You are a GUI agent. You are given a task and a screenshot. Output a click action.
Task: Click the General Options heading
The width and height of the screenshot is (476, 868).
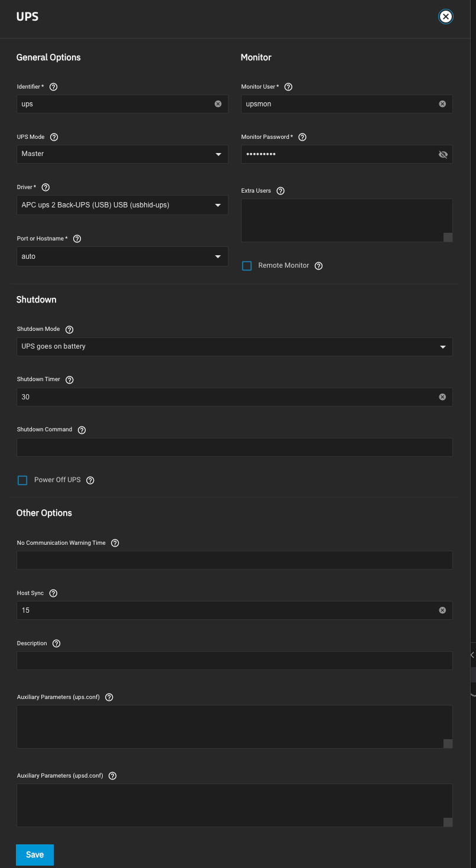[x=48, y=57]
